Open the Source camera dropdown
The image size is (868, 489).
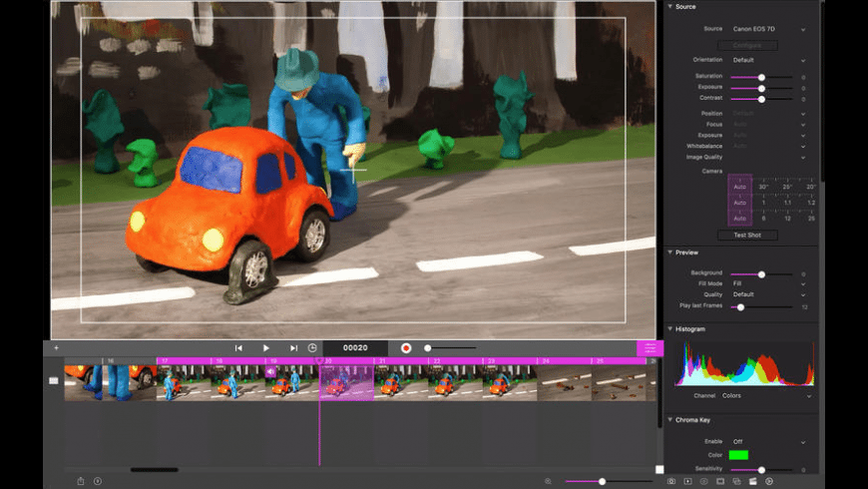click(x=768, y=29)
